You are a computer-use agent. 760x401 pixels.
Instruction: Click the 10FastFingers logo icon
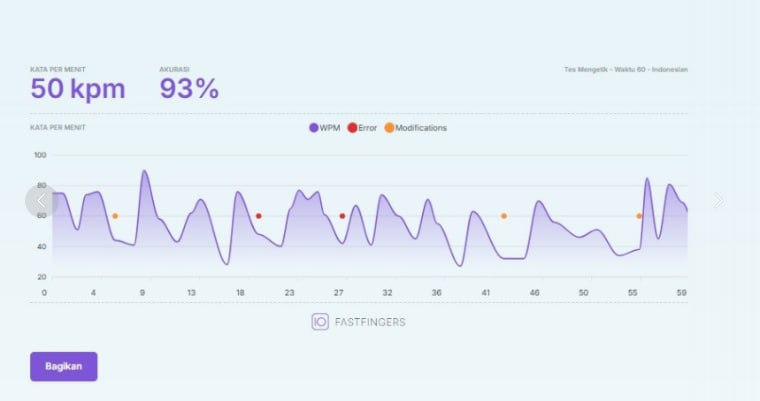(x=320, y=322)
